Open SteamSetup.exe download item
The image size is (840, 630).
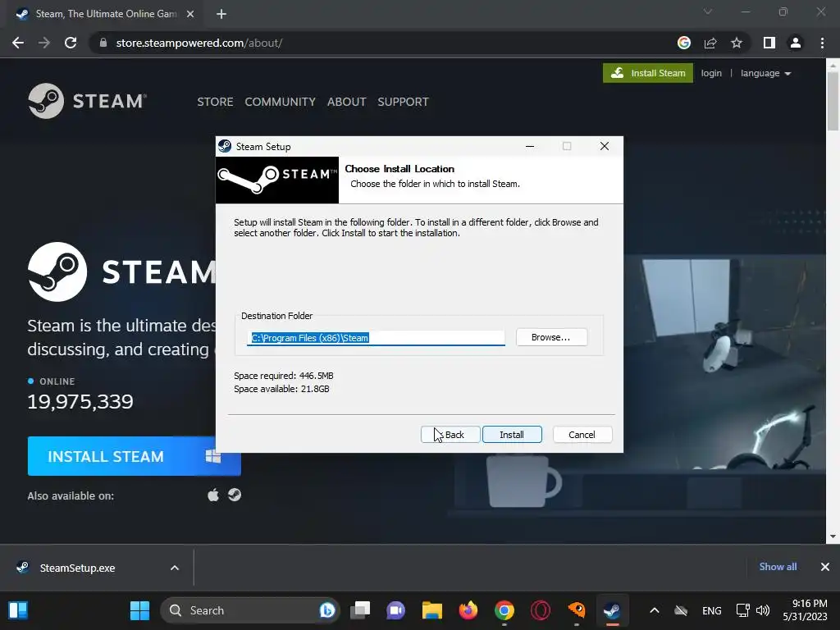77,568
